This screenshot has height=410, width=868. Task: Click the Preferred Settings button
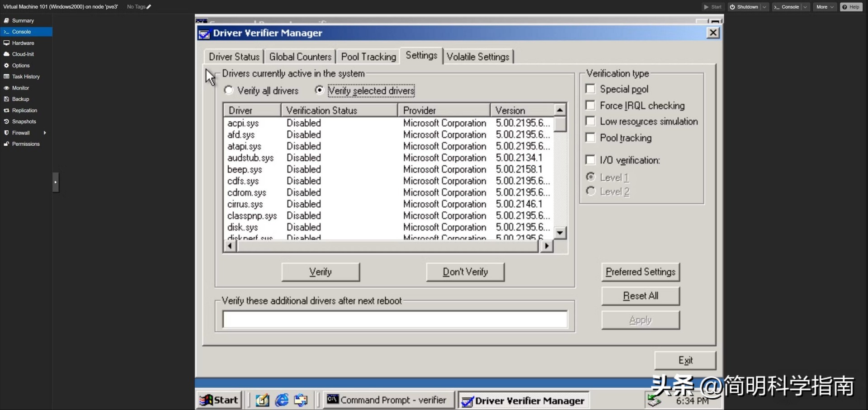point(640,272)
